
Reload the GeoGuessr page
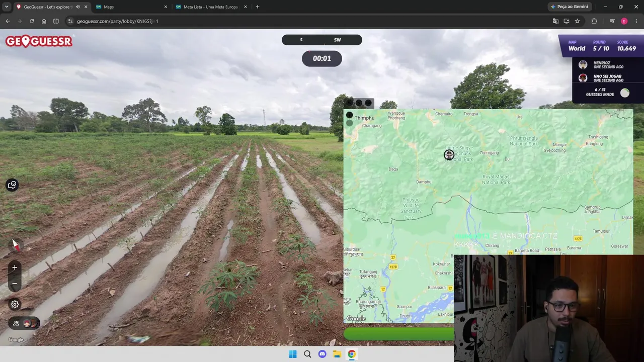32,21
